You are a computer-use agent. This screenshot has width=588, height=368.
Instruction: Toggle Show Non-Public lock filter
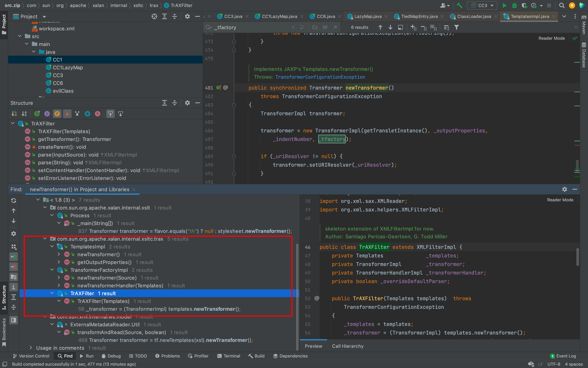pos(67,114)
